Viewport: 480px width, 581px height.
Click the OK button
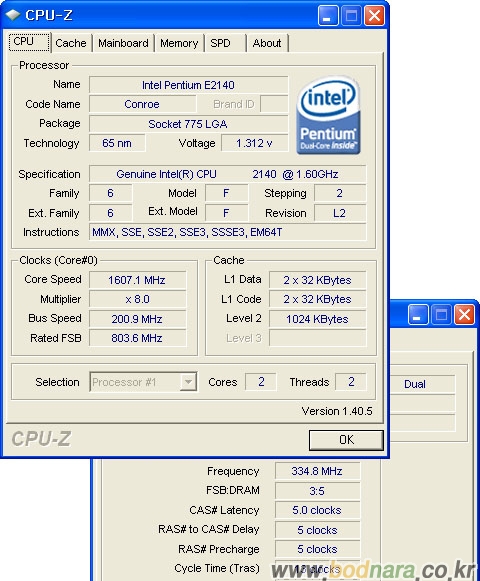[x=346, y=440]
